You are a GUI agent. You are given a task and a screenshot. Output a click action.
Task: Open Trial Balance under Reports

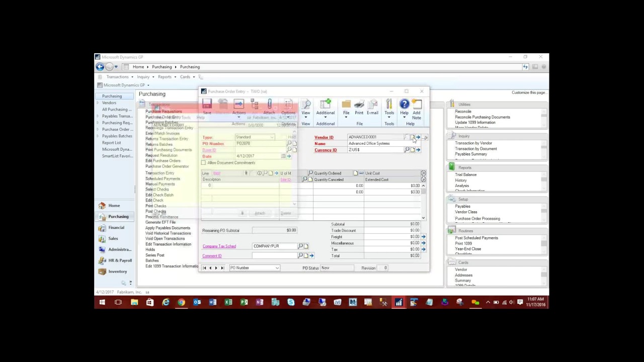[x=466, y=174]
